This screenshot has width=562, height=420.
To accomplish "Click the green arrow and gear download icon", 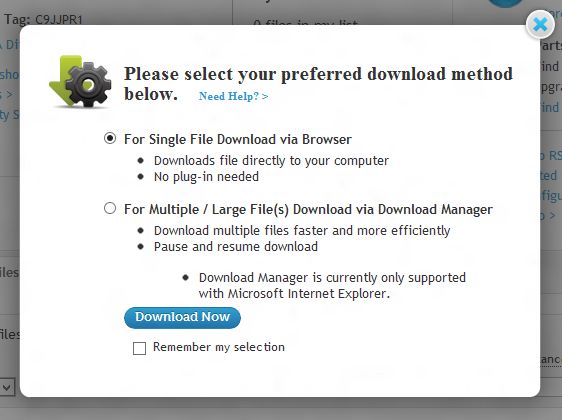I will coord(80,81).
